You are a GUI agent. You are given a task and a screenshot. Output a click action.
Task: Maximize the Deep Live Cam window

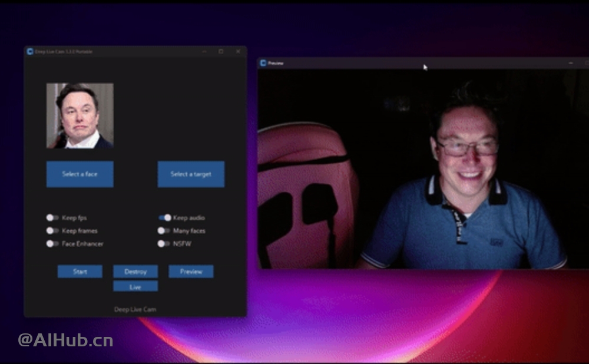click(221, 51)
